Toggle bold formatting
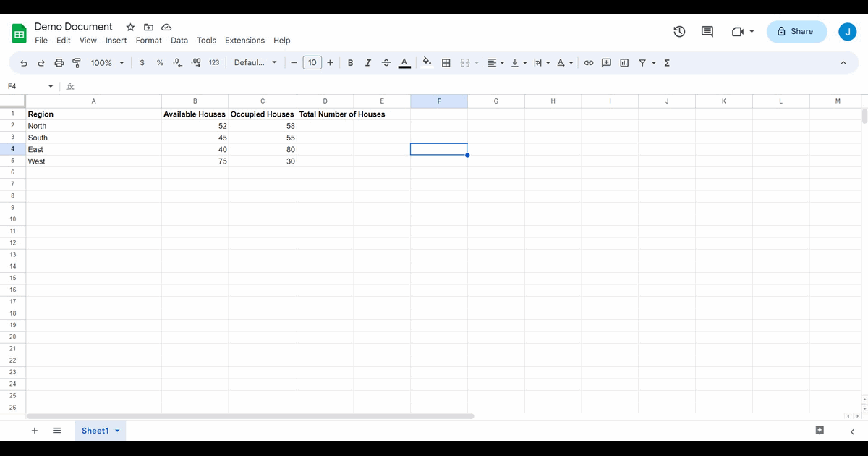 point(351,63)
